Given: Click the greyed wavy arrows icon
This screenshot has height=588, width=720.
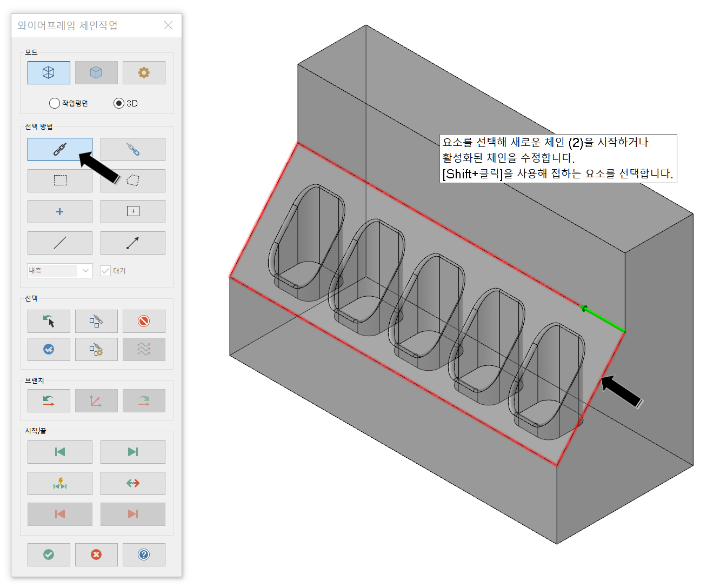Looking at the screenshot, I should coord(144,349).
